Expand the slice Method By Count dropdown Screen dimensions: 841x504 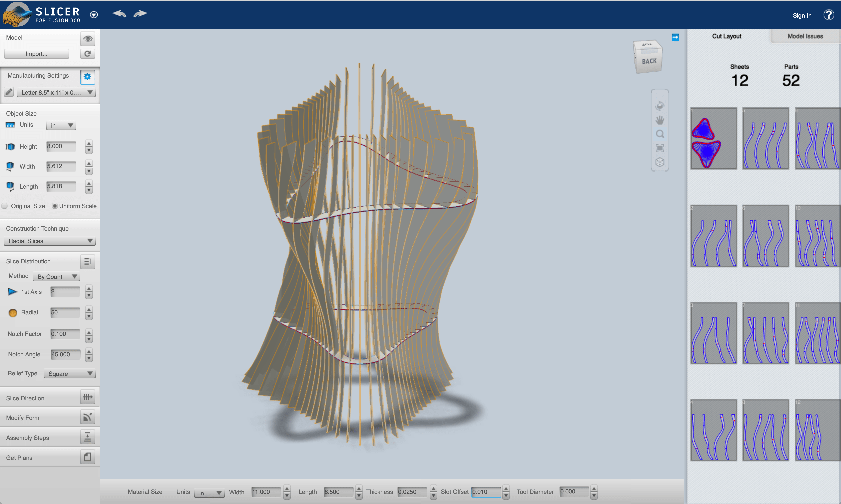[x=56, y=277]
